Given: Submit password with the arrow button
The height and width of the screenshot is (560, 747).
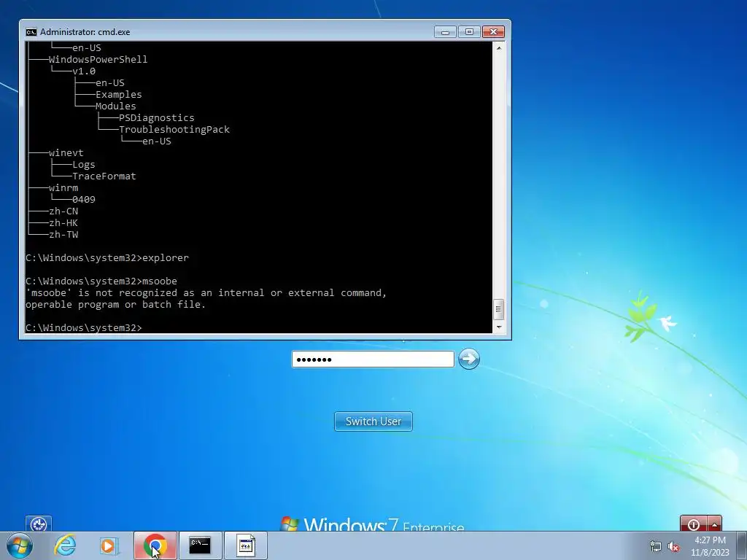Looking at the screenshot, I should [x=469, y=359].
